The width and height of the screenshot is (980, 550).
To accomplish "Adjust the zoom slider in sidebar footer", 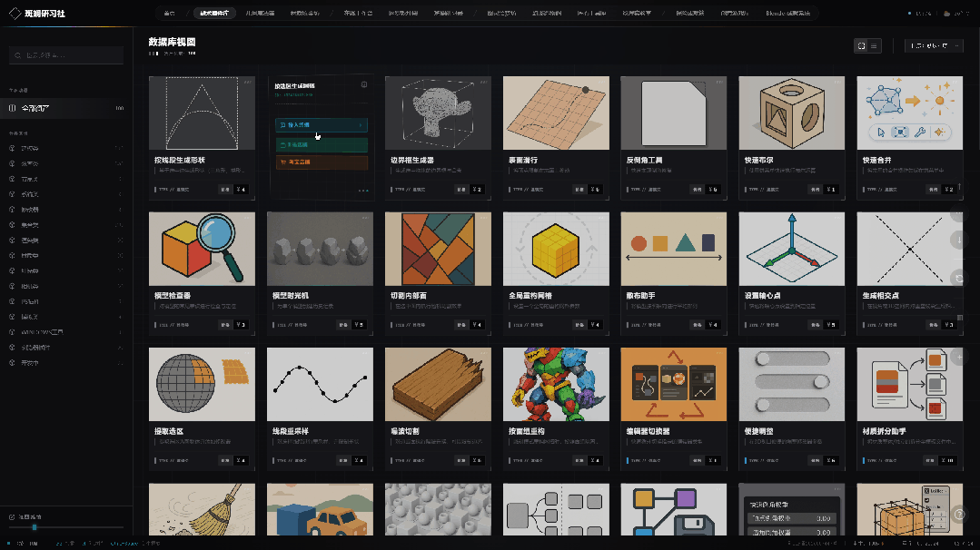I will click(x=66, y=527).
